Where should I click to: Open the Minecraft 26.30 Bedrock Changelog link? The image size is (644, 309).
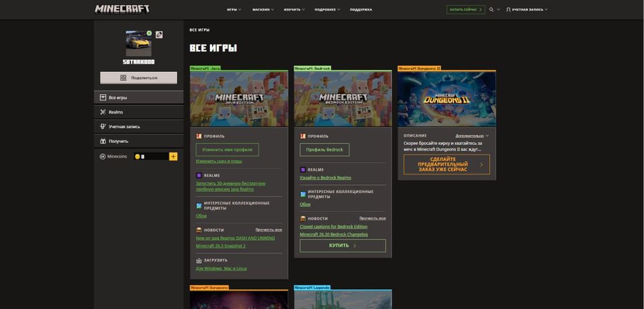pyautogui.click(x=334, y=234)
